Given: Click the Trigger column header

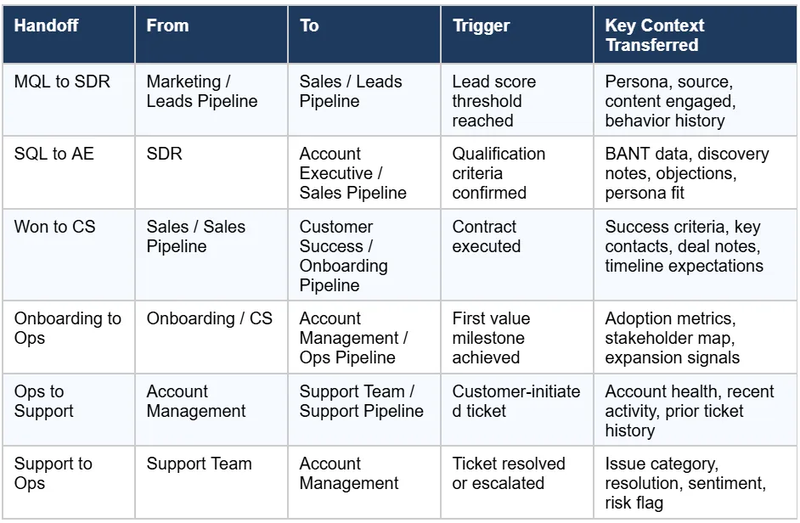Looking at the screenshot, I should tap(479, 26).
